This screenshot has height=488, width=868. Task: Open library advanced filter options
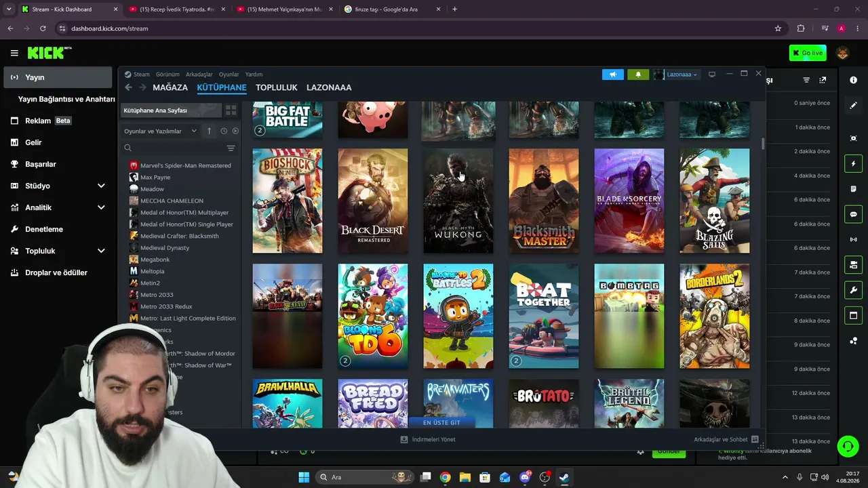(231, 148)
